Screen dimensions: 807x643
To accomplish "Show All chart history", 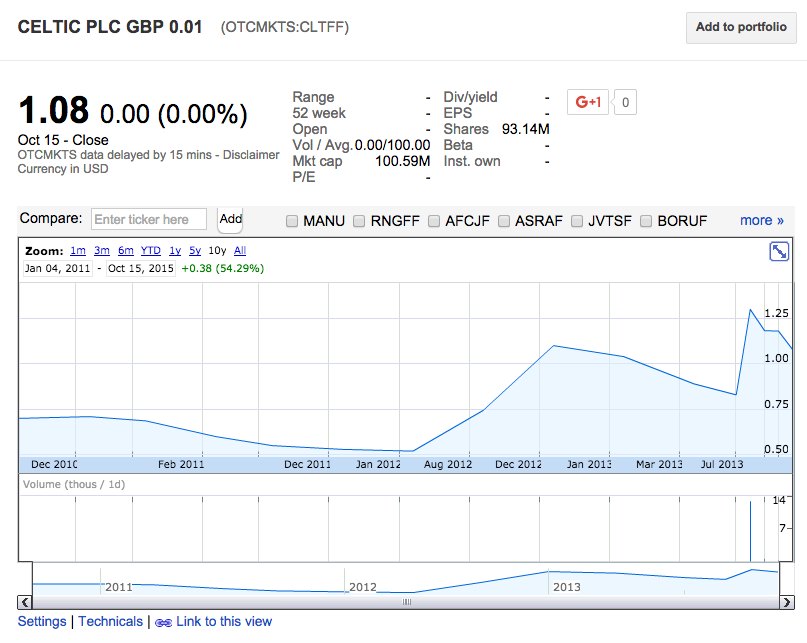I will 240,251.
